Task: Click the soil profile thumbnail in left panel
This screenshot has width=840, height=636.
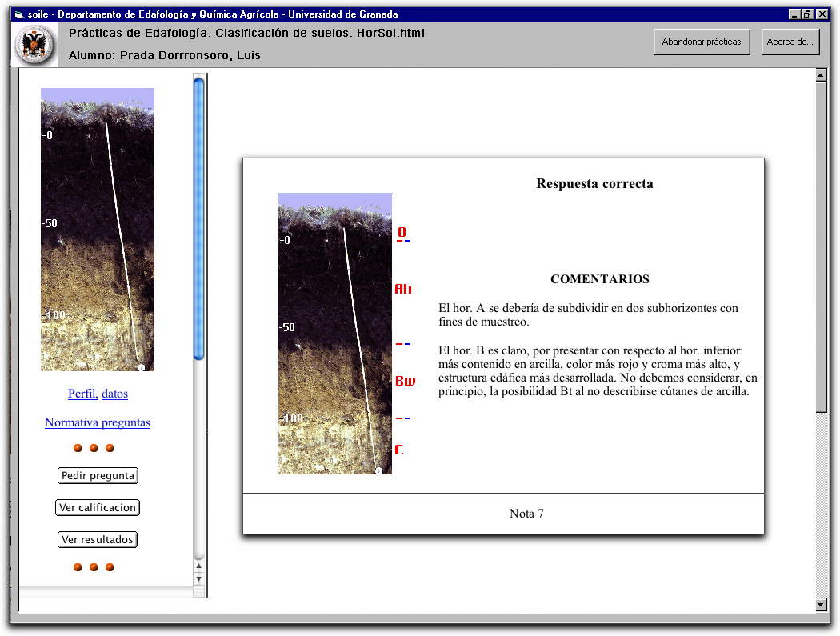Action: click(x=98, y=230)
